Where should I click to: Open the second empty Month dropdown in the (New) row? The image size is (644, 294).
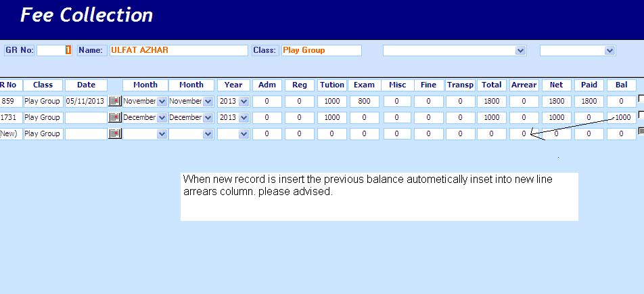click(208, 134)
